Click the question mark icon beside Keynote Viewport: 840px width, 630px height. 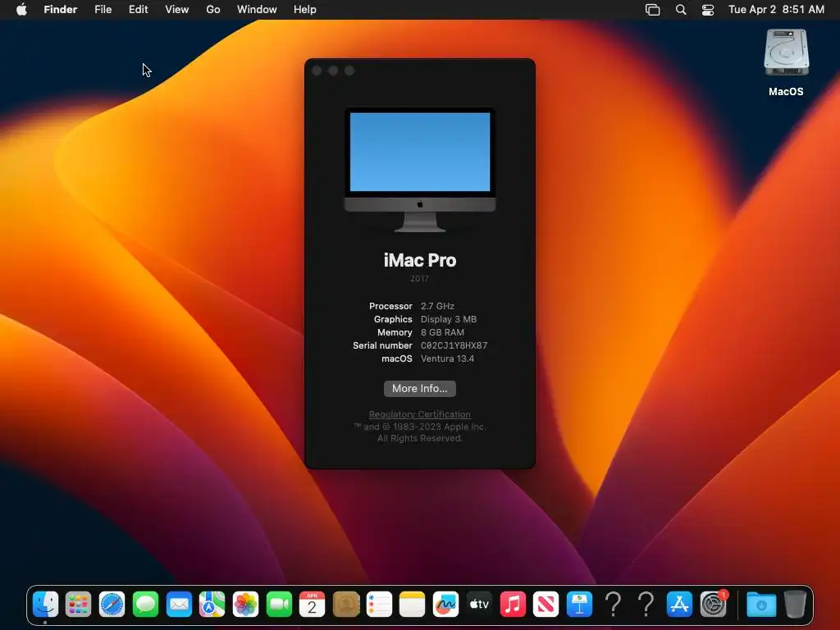613,605
